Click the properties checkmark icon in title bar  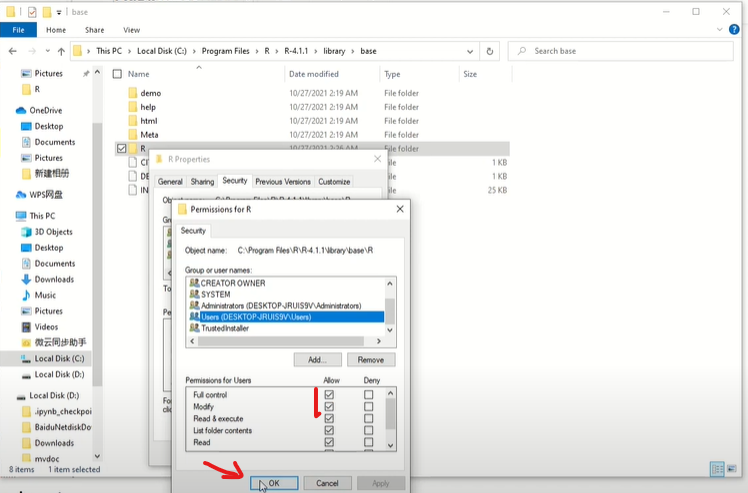[x=32, y=12]
